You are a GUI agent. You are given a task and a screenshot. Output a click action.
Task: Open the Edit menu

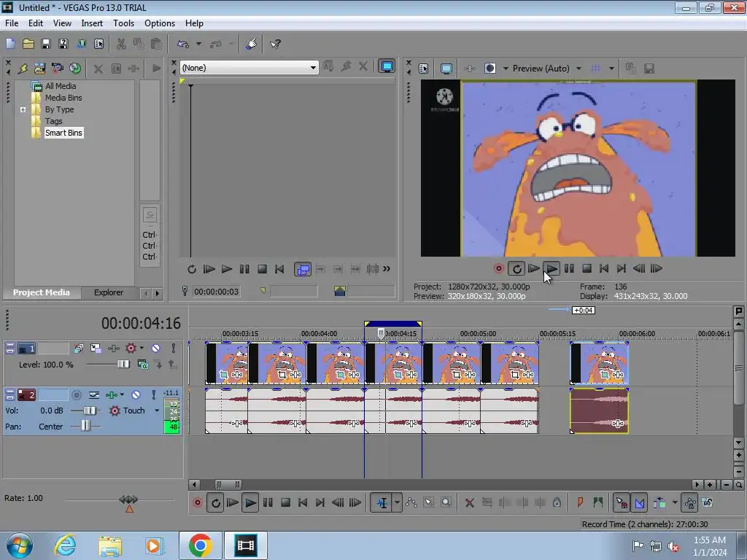(35, 23)
